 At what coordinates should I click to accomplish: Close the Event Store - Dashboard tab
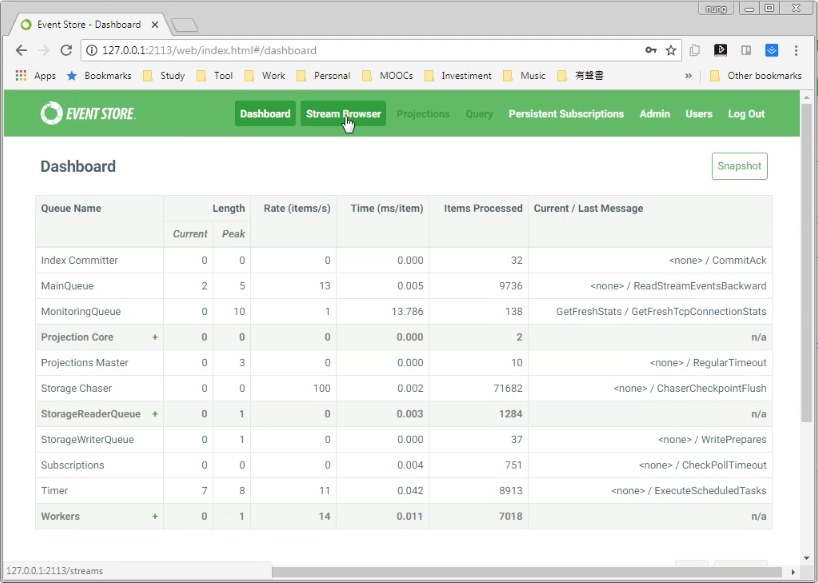155,25
